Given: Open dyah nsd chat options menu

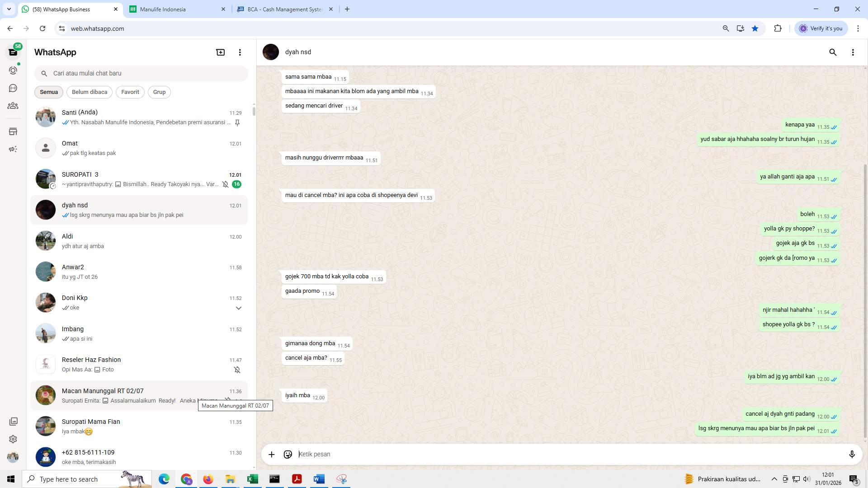Looking at the screenshot, I should pos(854,52).
